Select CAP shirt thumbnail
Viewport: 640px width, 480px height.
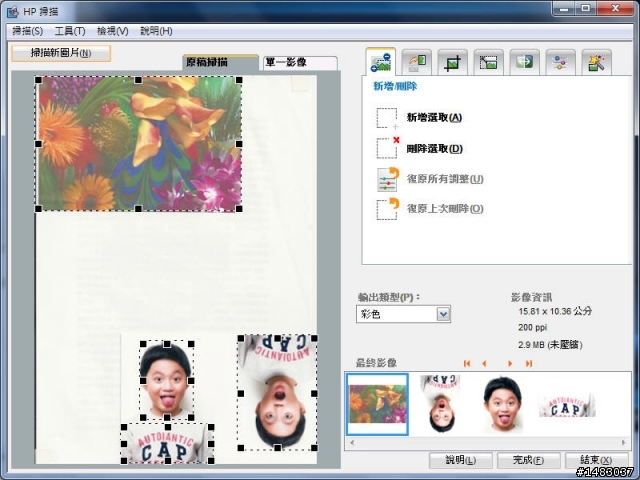pos(567,405)
